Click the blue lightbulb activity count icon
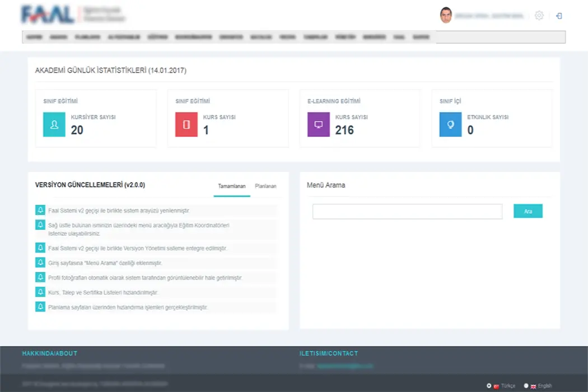This screenshot has height=392, width=588. 450,125
